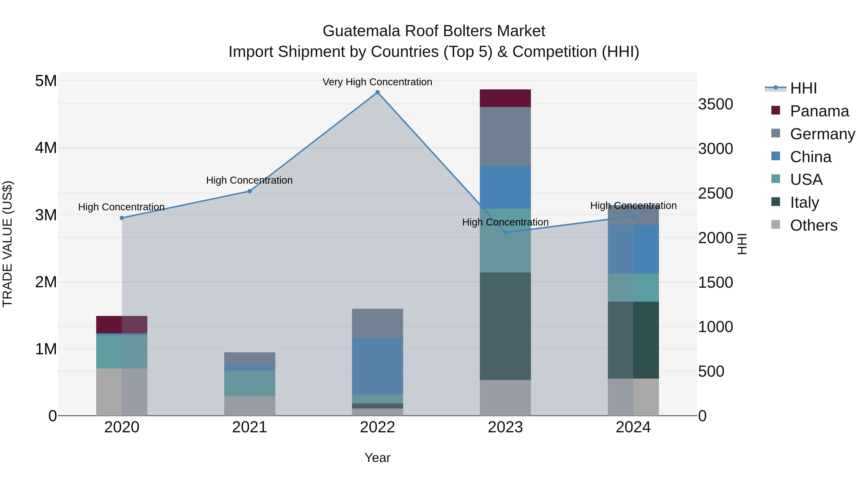Toggle the Others legend entry
Viewport: 868px width, 488px height.
coord(804,225)
